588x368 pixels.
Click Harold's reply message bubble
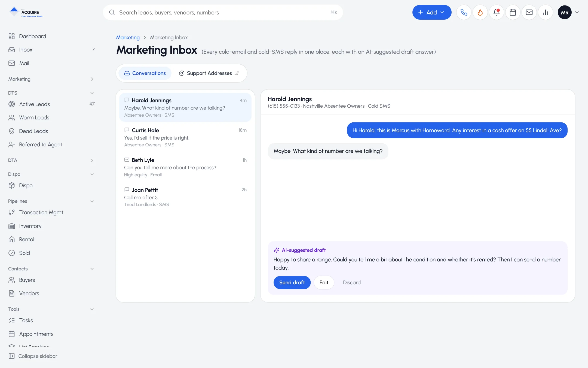[x=328, y=151]
